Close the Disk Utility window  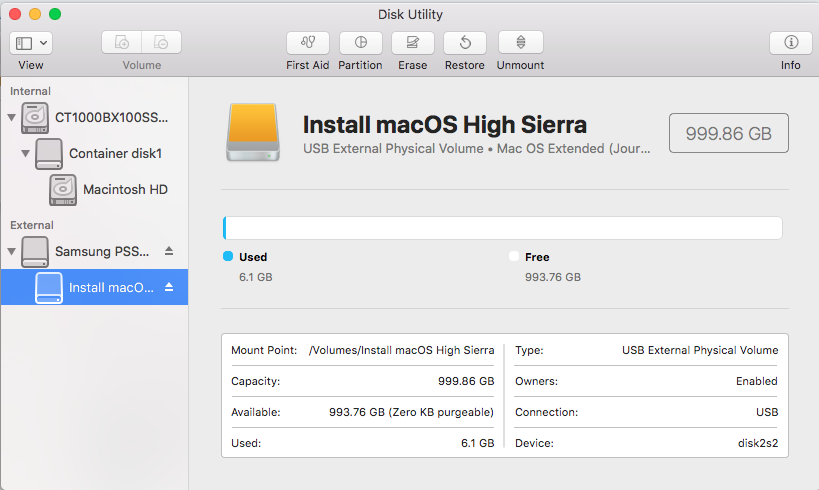click(x=15, y=14)
